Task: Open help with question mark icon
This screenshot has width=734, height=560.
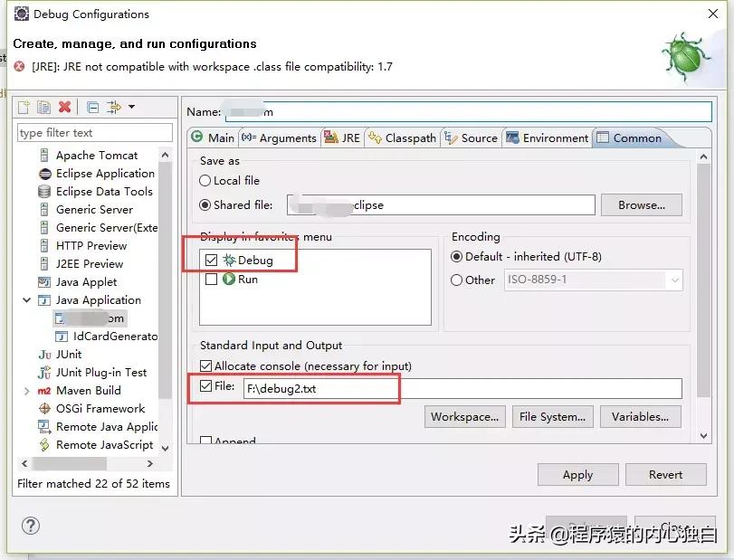Action: 31,526
